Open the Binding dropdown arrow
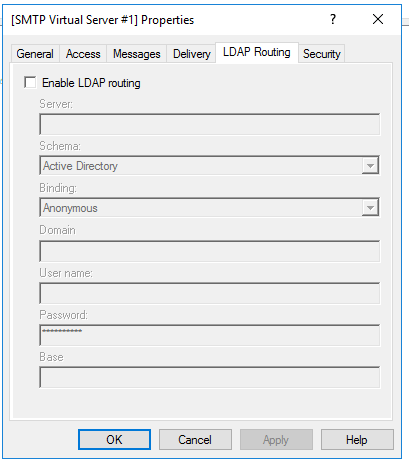This screenshot has width=409, height=462. [x=370, y=207]
